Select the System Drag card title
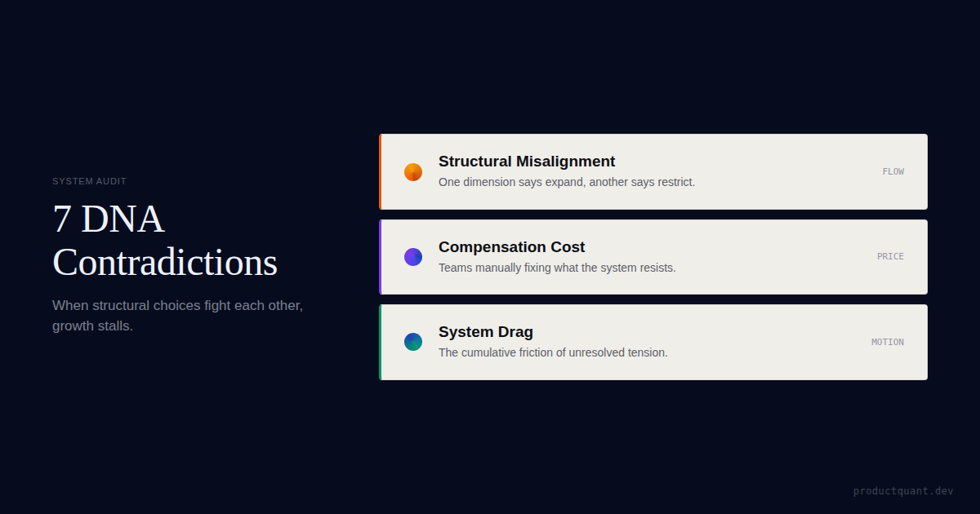980x514 pixels. pyautogui.click(x=486, y=332)
